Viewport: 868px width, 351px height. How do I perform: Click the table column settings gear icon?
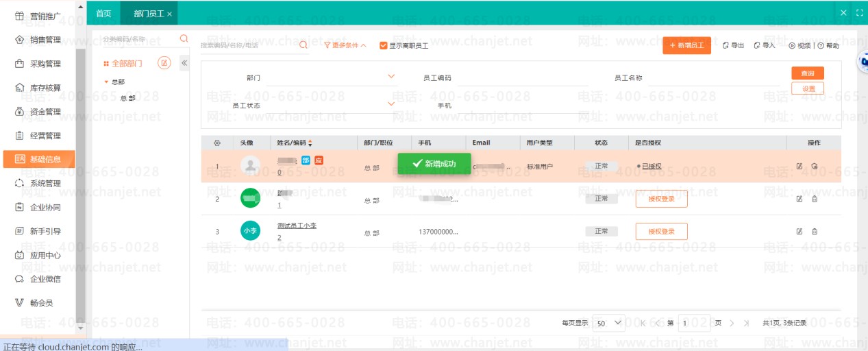(x=217, y=143)
